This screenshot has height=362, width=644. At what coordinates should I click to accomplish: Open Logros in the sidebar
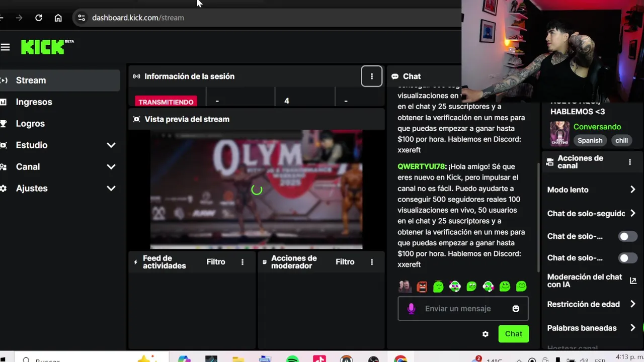point(30,124)
